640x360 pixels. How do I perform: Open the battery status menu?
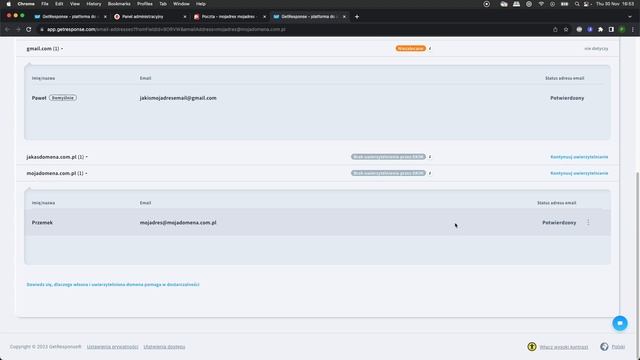pyautogui.click(x=564, y=4)
